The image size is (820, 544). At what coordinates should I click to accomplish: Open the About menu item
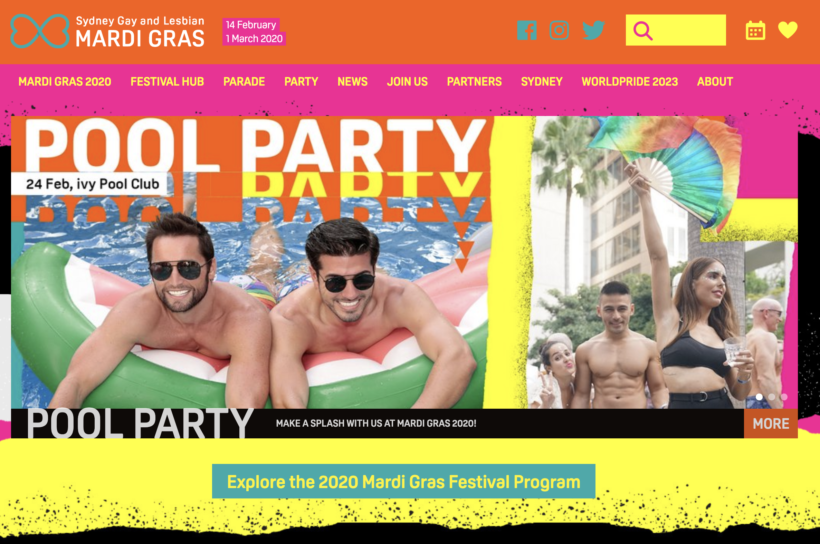(715, 82)
